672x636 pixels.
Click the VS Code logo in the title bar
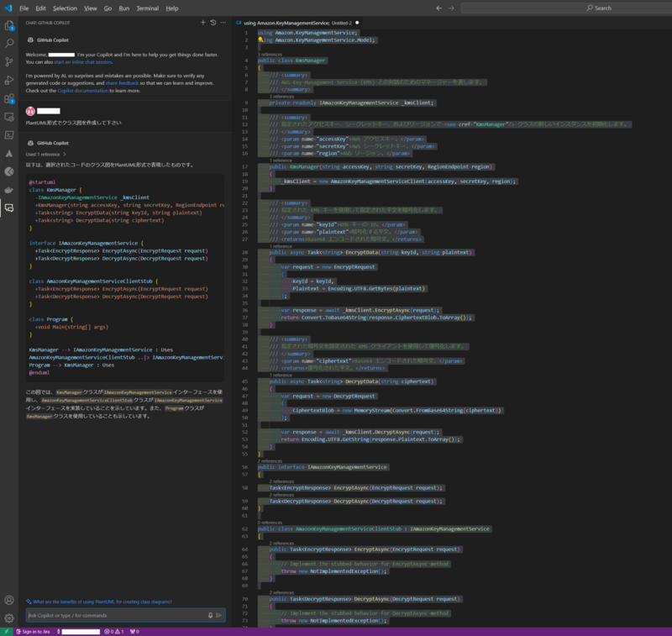(8, 8)
